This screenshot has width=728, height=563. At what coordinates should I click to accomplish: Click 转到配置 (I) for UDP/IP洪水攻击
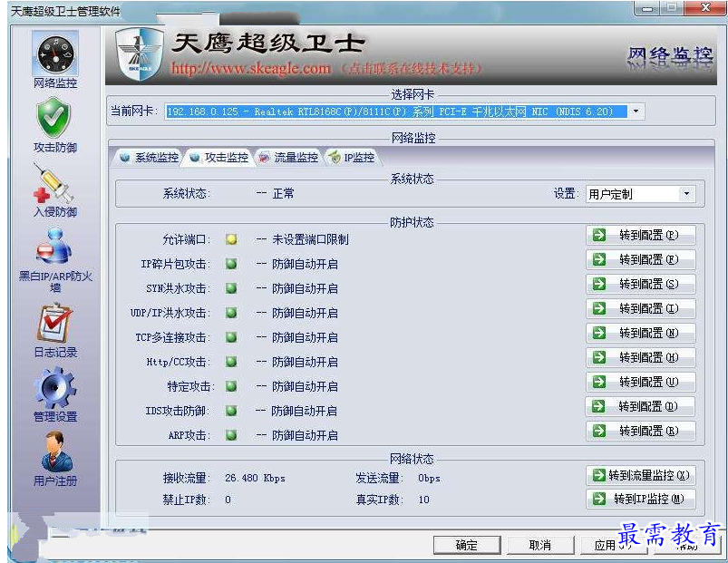point(641,308)
